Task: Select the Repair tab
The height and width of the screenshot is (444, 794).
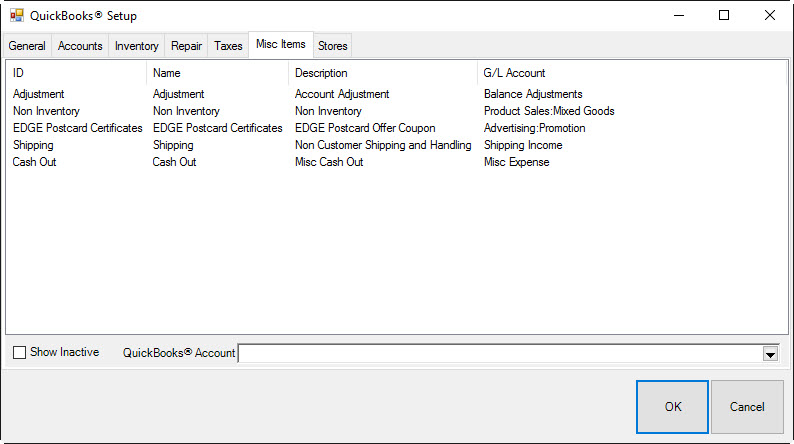Action: tap(186, 46)
